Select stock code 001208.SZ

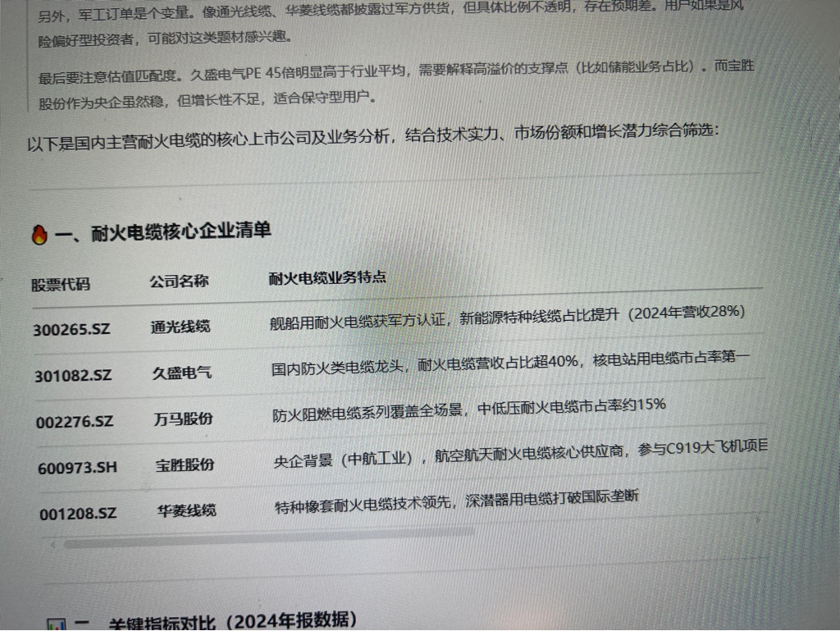click(x=78, y=514)
